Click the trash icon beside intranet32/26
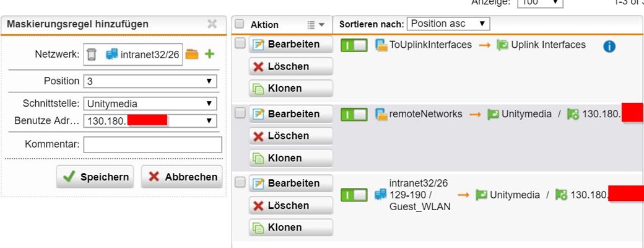644x248 pixels. coord(92,55)
